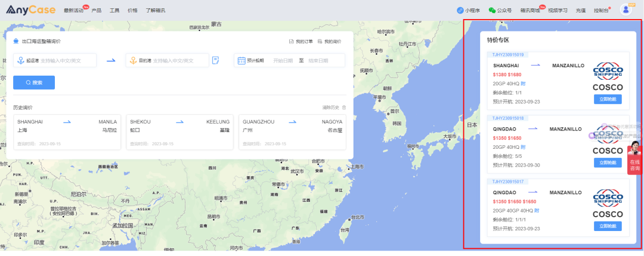644x256 pixels.
Task: Click the note icon next to destination field
Action: click(x=216, y=60)
